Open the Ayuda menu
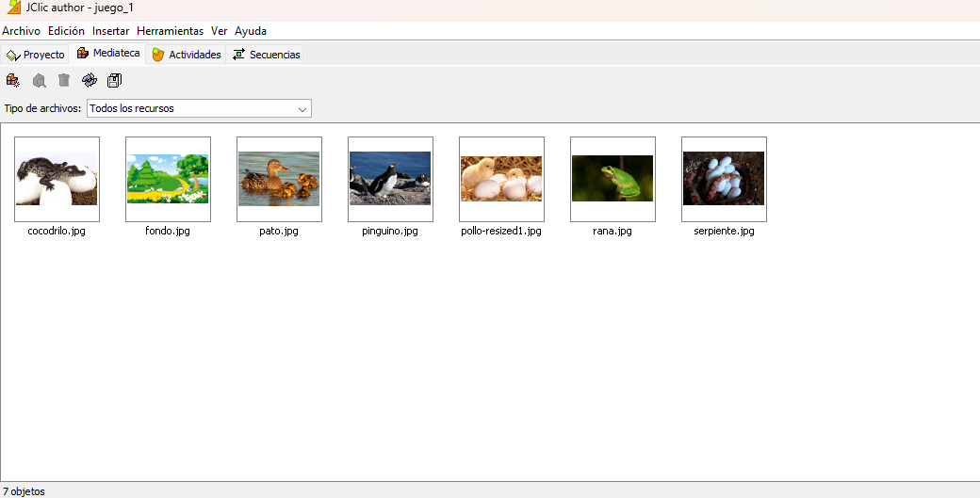This screenshot has width=980, height=498. pyautogui.click(x=251, y=30)
